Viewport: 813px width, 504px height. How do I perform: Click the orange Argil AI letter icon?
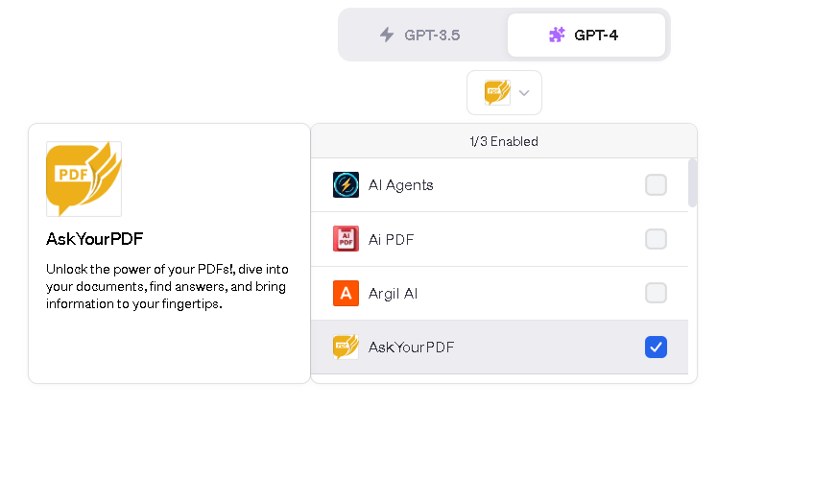pyautogui.click(x=346, y=294)
